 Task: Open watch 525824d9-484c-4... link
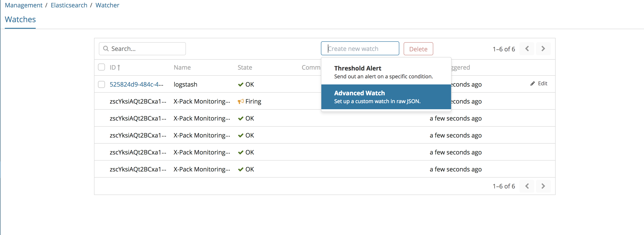point(136,84)
